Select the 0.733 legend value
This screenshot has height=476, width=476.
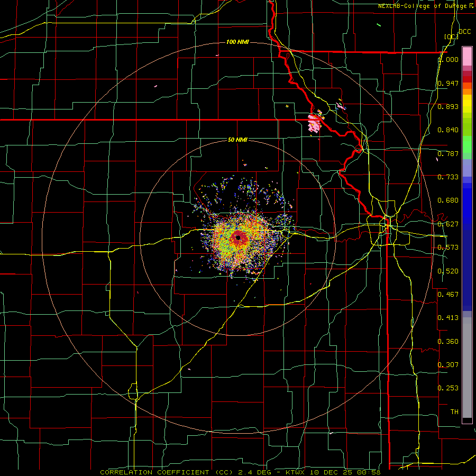coord(448,177)
